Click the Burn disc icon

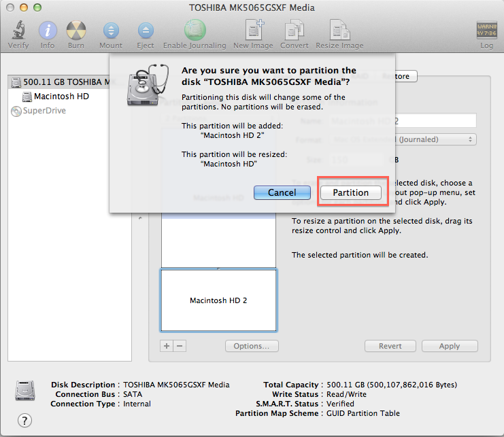pos(76,31)
